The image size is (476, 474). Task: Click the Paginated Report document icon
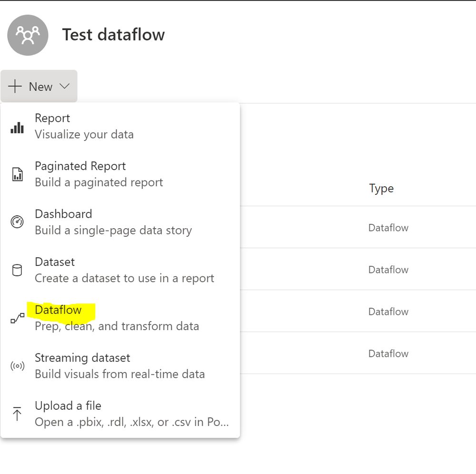pos(17,174)
